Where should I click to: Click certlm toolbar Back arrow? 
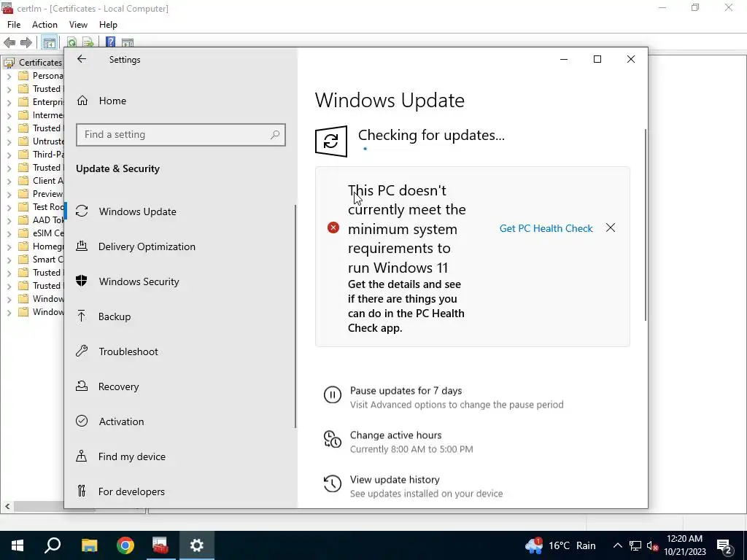click(9, 42)
